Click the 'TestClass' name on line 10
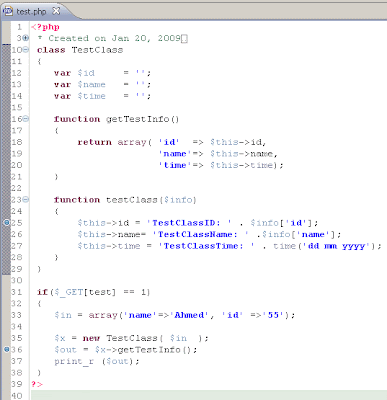 click(97, 50)
